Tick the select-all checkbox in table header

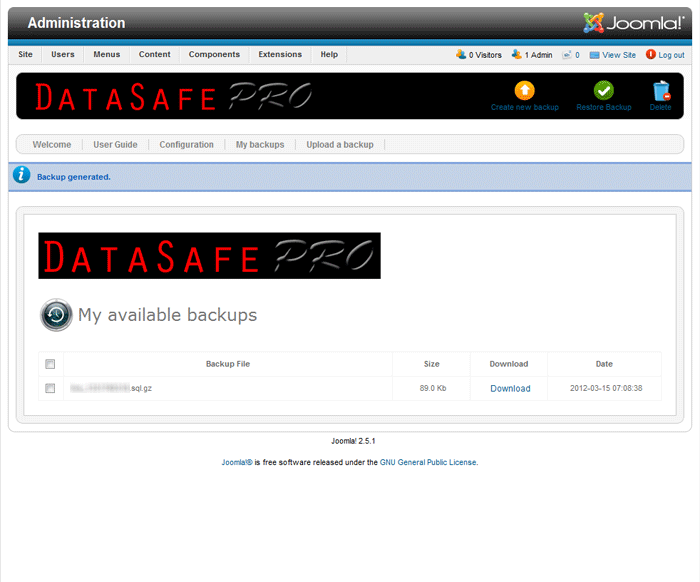(x=50, y=364)
